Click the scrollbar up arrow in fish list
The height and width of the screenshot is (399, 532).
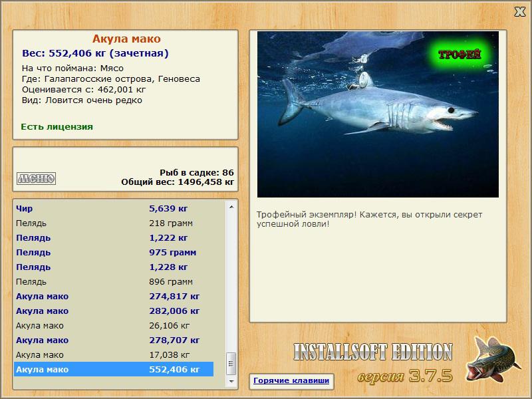point(231,207)
